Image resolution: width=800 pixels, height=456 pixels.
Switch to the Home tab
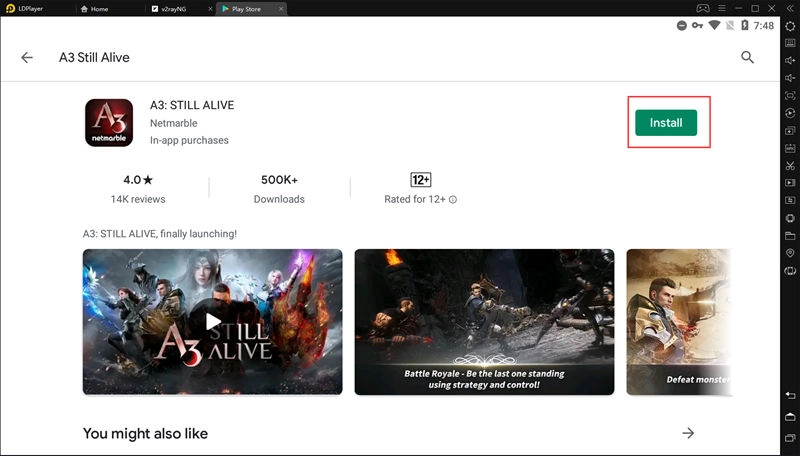(x=95, y=9)
